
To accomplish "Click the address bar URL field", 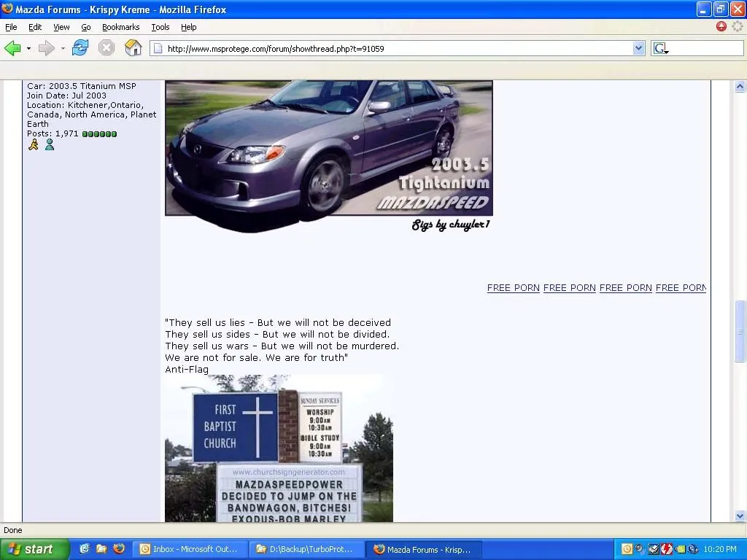I will pos(394,49).
